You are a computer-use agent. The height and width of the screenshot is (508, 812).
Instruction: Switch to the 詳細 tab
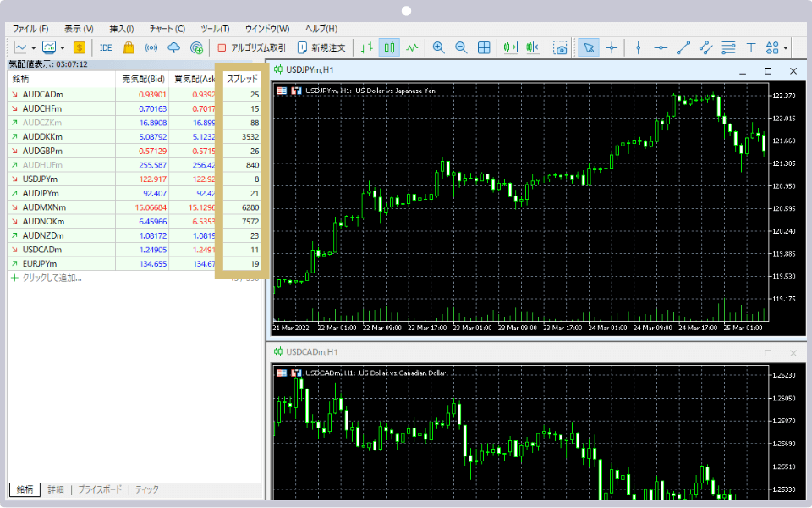point(56,489)
